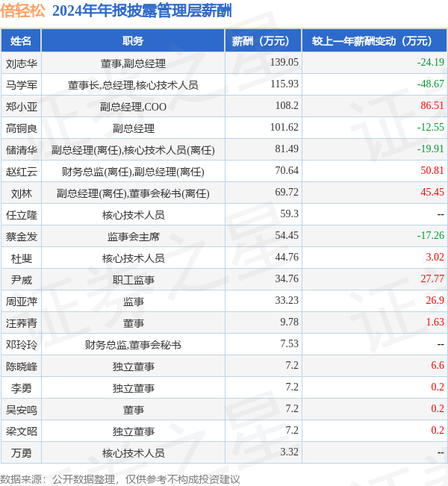The image size is (448, 486).
Task: Select the name 汪荞青
Action: [22, 323]
